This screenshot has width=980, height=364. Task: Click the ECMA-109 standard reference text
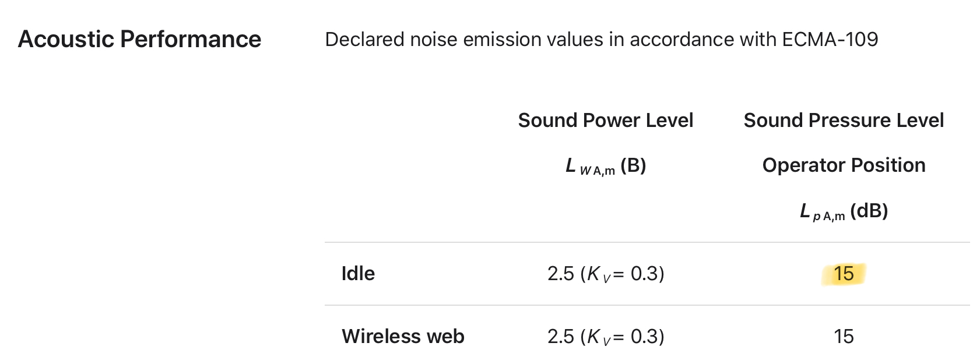[830, 40]
